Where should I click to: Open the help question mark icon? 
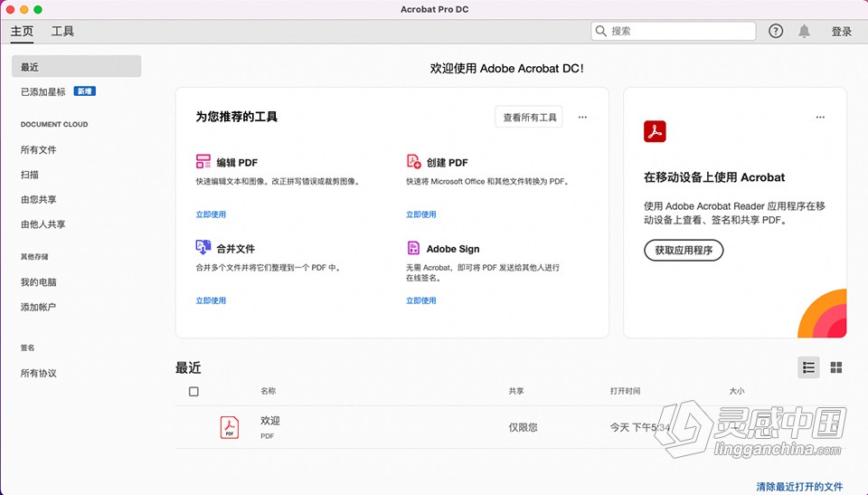pos(776,31)
